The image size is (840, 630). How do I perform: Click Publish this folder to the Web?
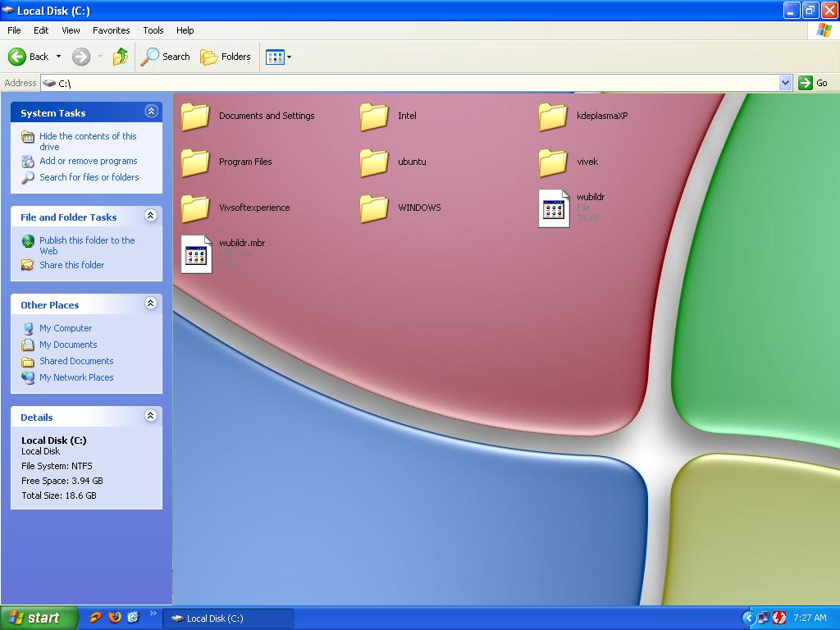pos(87,245)
